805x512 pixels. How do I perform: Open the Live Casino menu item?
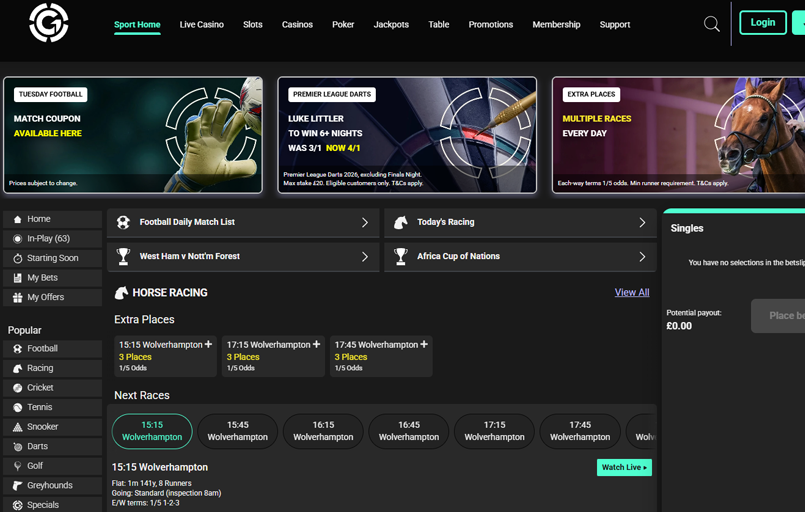click(x=202, y=25)
